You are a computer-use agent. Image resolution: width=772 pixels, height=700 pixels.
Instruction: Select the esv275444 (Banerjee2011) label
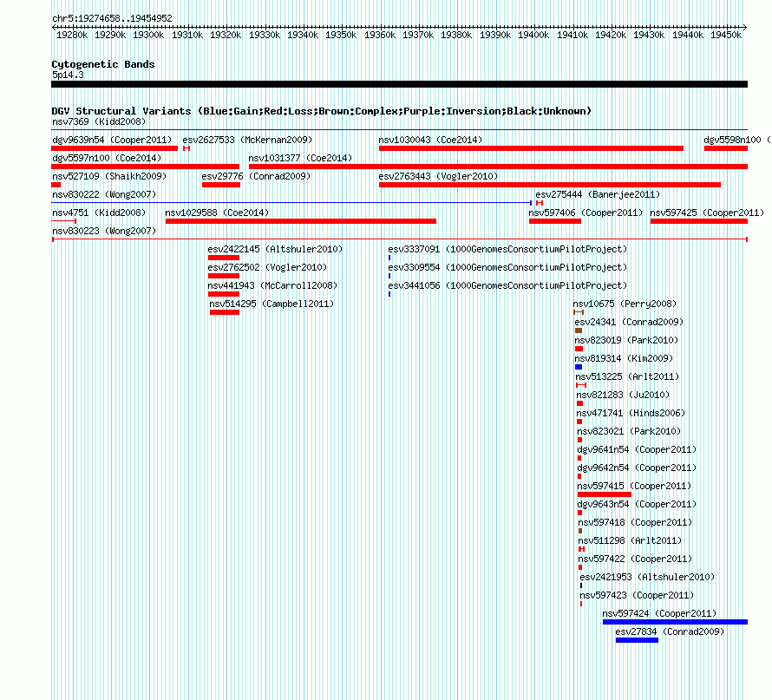[x=598, y=194]
